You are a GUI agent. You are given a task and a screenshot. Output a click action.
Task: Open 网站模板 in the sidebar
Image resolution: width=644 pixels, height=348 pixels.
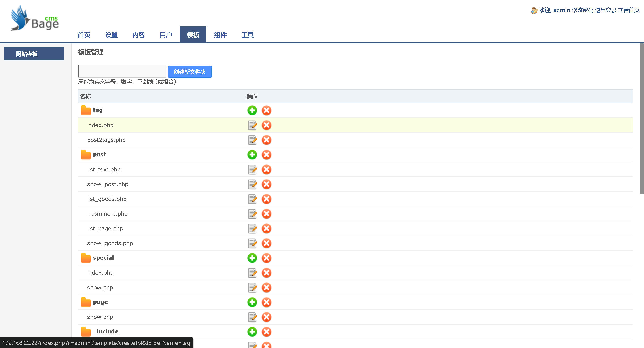34,54
